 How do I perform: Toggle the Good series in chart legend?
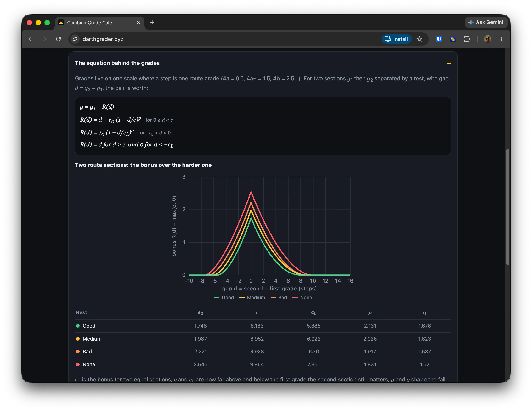click(x=224, y=298)
